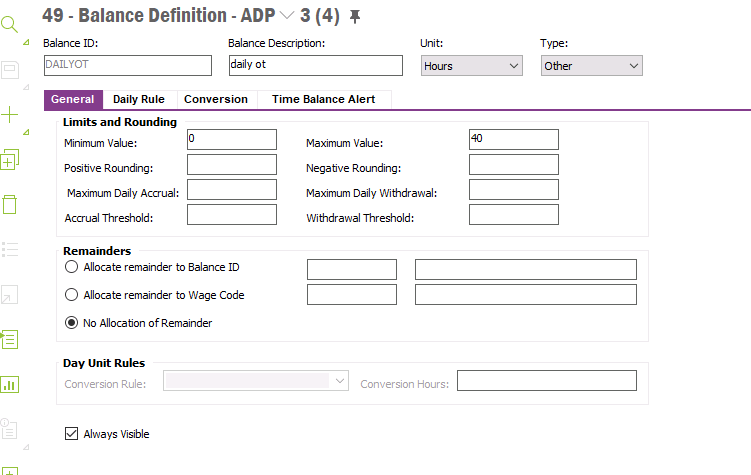
Task: Click the Conversion Hours field
Action: (547, 381)
